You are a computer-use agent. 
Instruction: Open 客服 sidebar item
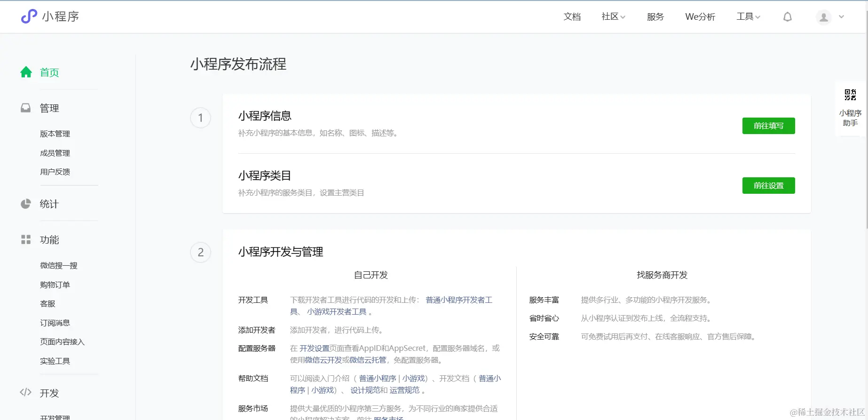coord(47,304)
